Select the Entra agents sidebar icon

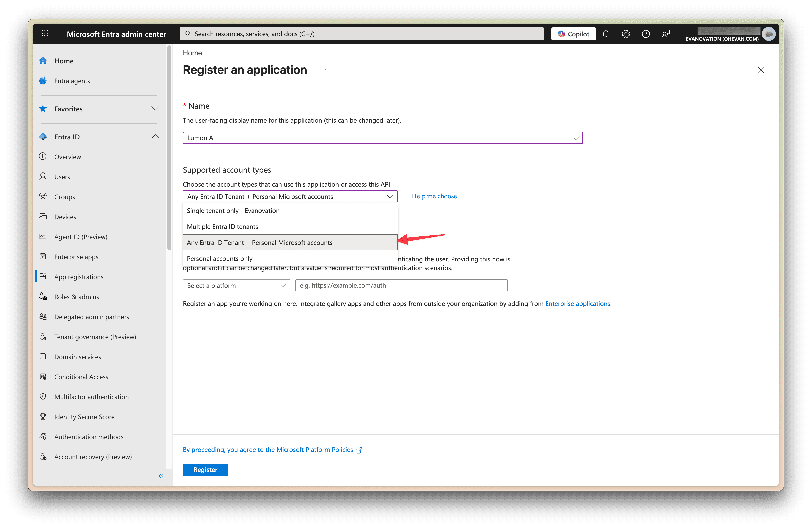tap(43, 81)
